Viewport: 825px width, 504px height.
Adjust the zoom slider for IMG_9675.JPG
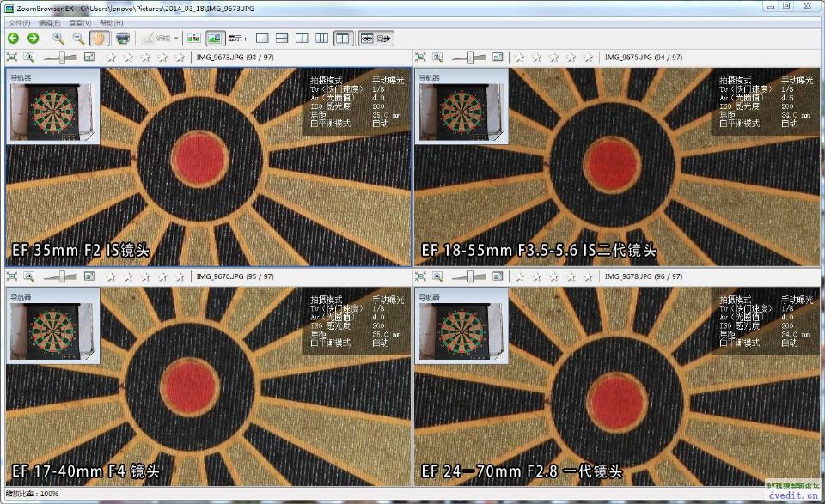coord(469,58)
